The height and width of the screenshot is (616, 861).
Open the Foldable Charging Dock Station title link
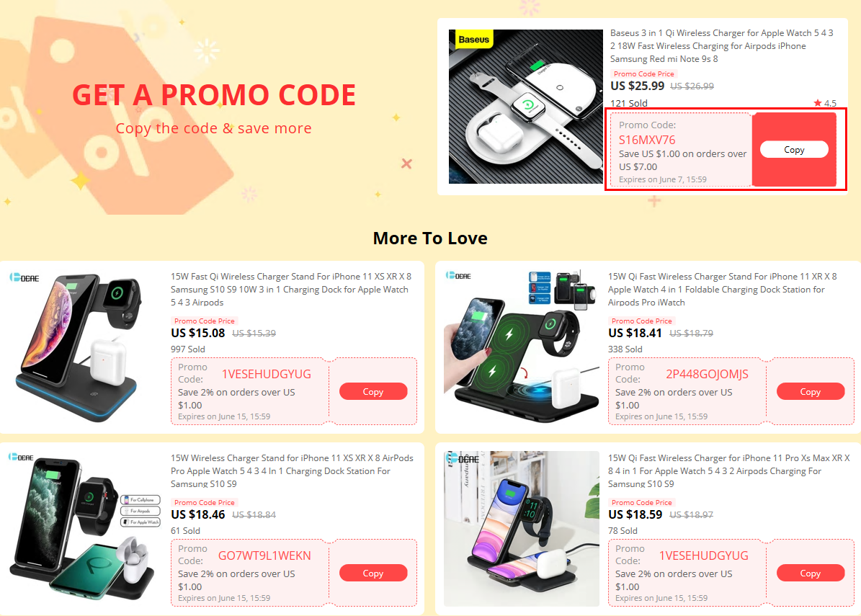click(x=722, y=290)
